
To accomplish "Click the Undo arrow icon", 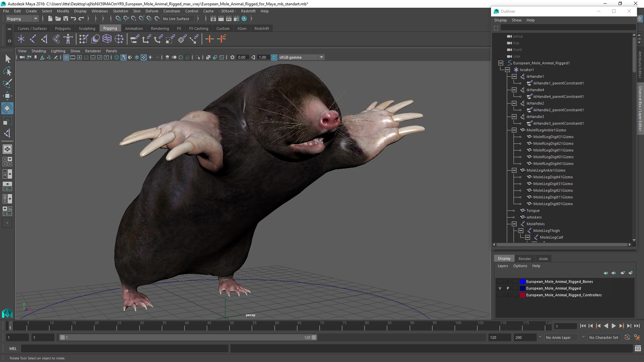I will pos(73,19).
